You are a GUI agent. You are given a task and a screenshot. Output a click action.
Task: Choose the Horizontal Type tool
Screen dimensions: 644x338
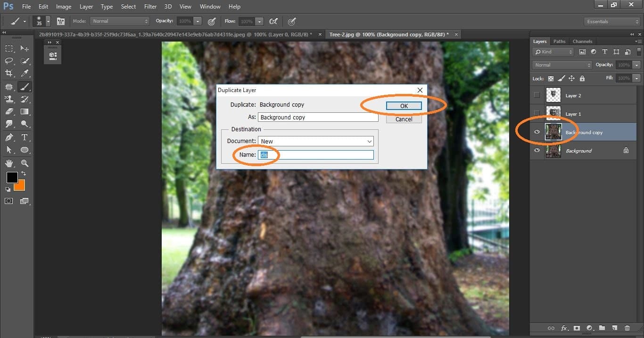(x=25, y=136)
